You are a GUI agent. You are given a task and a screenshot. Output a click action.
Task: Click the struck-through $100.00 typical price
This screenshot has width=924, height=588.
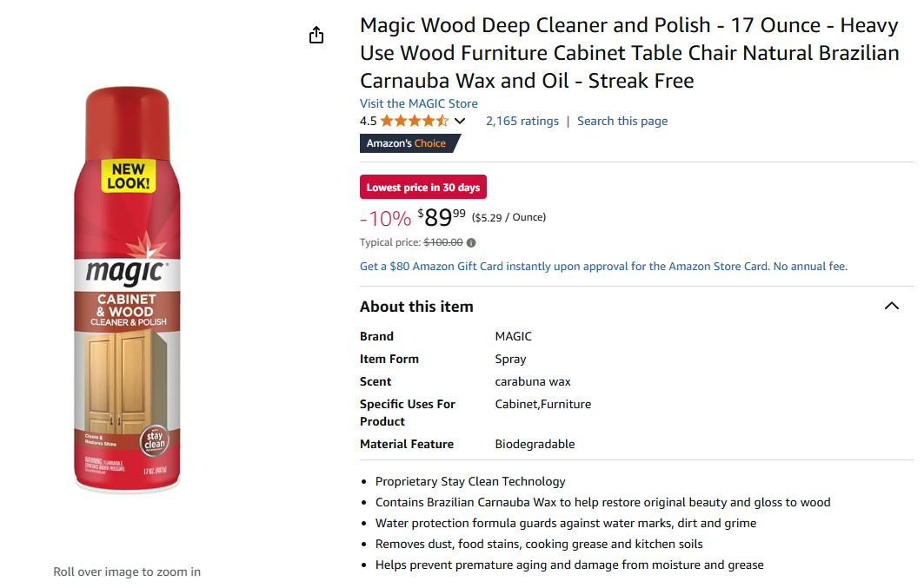[x=443, y=243]
